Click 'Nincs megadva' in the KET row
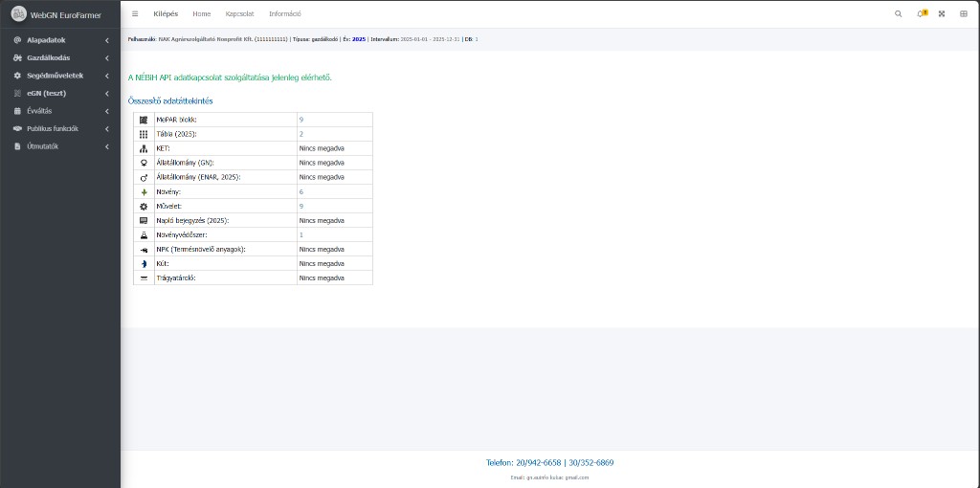980x488 pixels. point(322,148)
